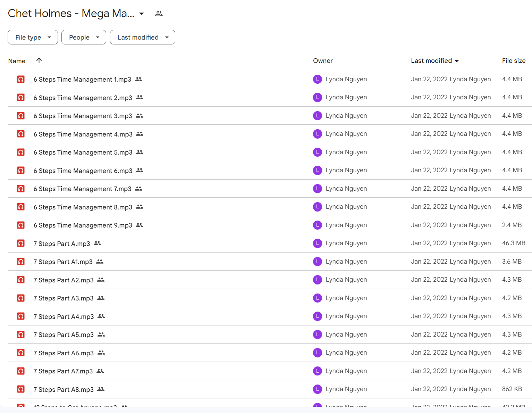Click the audio icon for 7 Steps Part A6.mp3

[21, 353]
